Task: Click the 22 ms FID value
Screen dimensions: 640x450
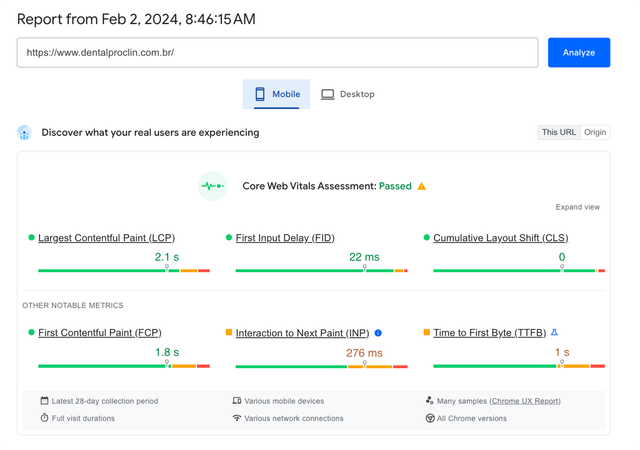Action: click(364, 257)
